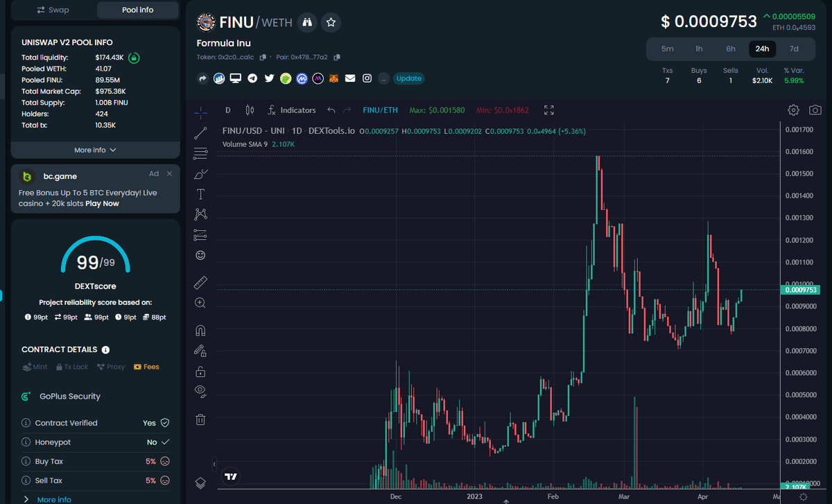Screen dimensions: 832x504
Task: Select the ruler measure tool
Action: (200, 282)
